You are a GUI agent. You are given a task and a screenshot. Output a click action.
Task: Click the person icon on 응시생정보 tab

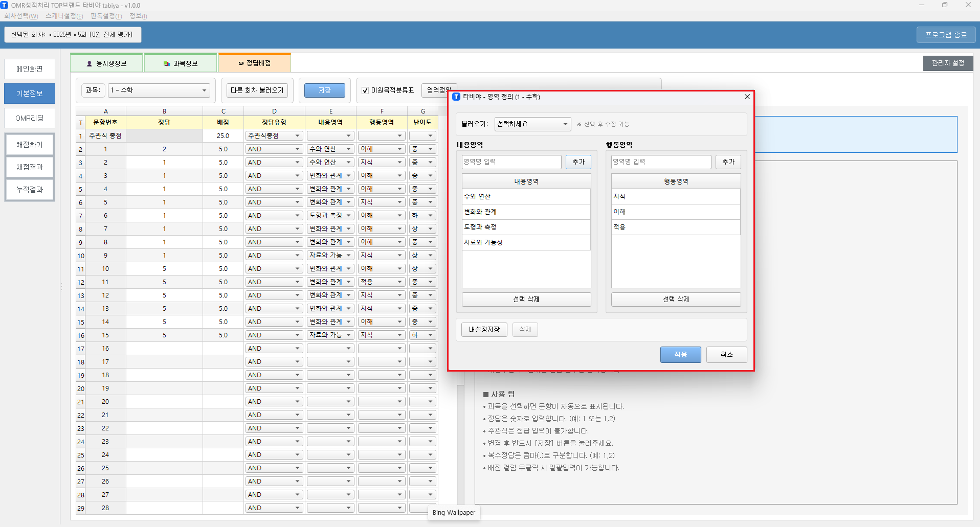click(x=90, y=63)
